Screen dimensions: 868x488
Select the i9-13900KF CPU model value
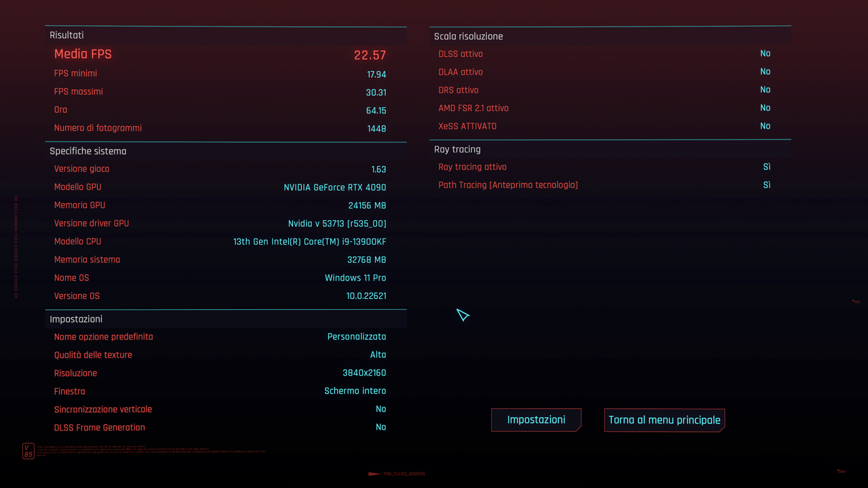(x=310, y=242)
